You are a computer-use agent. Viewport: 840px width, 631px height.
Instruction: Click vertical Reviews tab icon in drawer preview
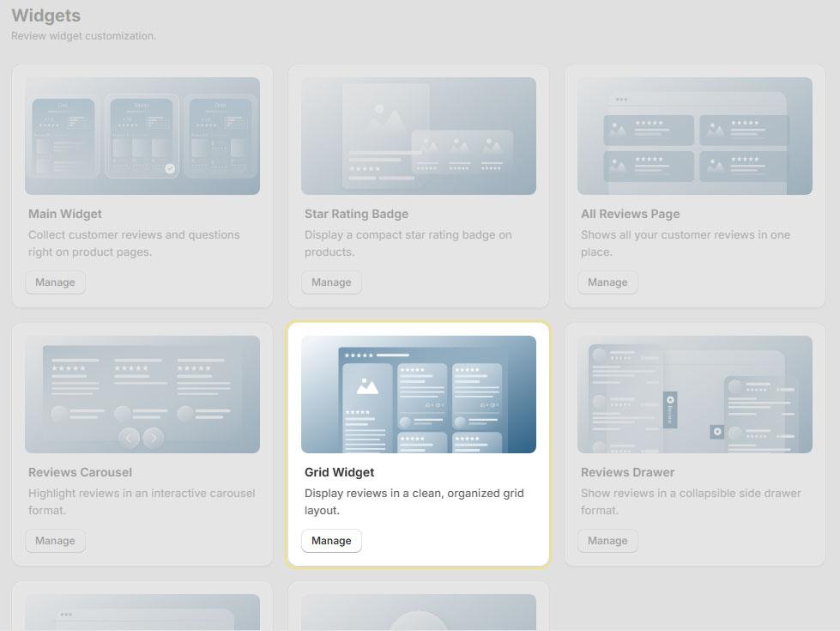(670, 410)
